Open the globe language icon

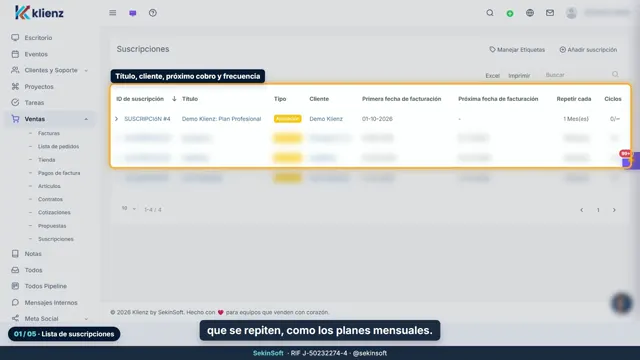click(530, 13)
